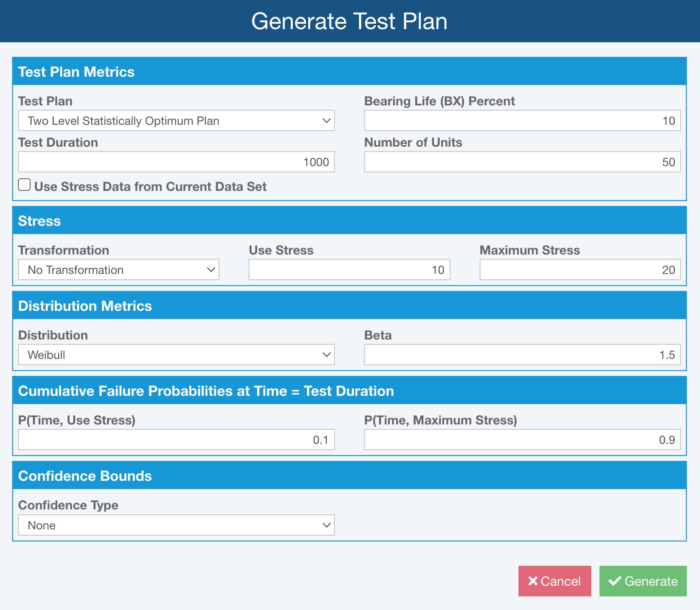Select the Number of Units field
This screenshot has width=700, height=610.
pyautogui.click(x=522, y=162)
